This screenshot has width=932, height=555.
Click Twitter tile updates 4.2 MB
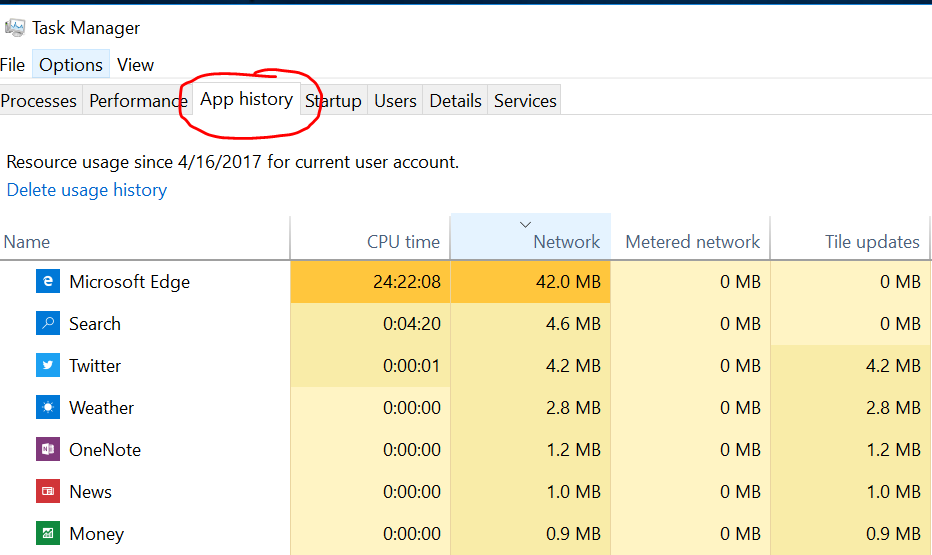pos(893,365)
